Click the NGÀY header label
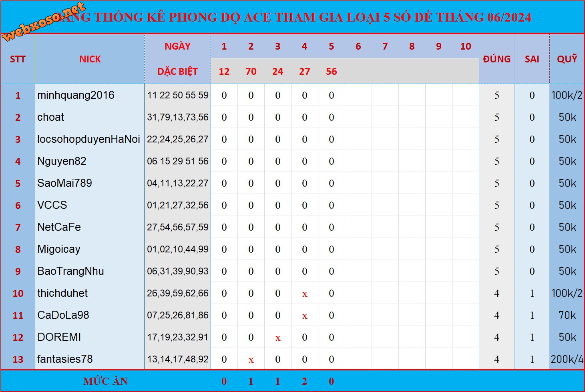The width and height of the screenshot is (585, 392). click(177, 46)
